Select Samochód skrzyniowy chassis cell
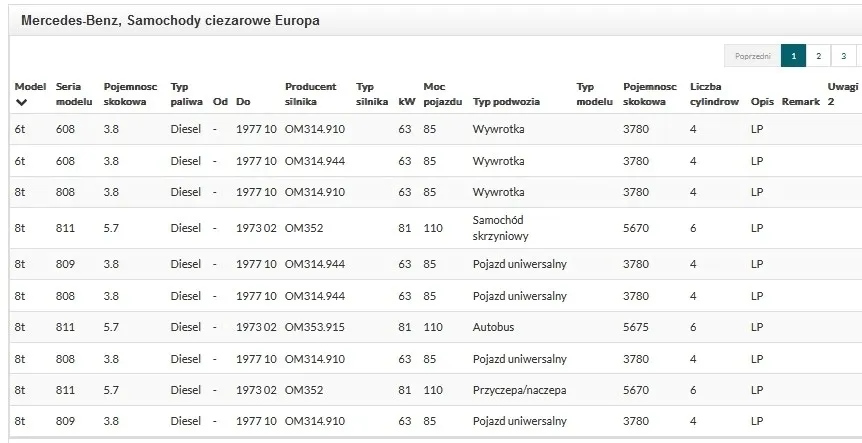Image resolution: width=862 pixels, height=443 pixels. coord(500,228)
